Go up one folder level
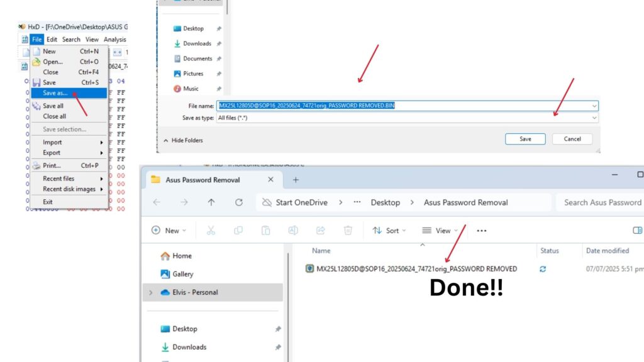The image size is (644, 362). point(211,202)
